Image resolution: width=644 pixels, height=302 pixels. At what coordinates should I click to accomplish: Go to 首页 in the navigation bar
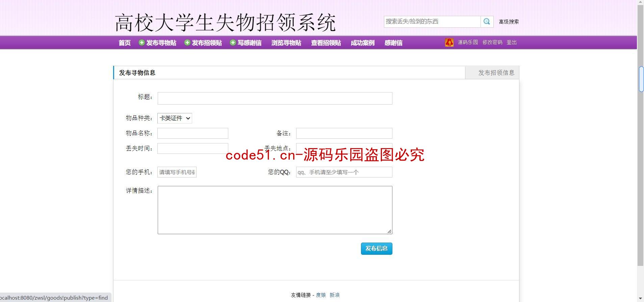point(125,43)
